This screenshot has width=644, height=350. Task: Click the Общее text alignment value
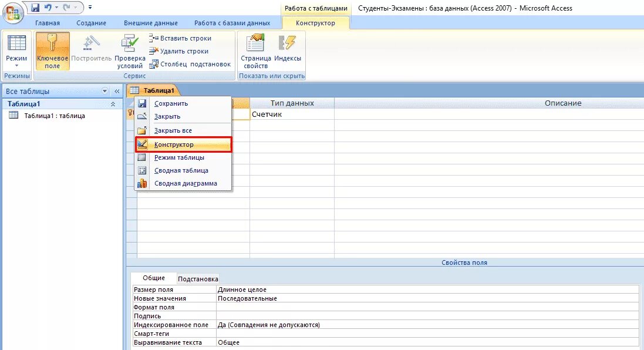427,342
